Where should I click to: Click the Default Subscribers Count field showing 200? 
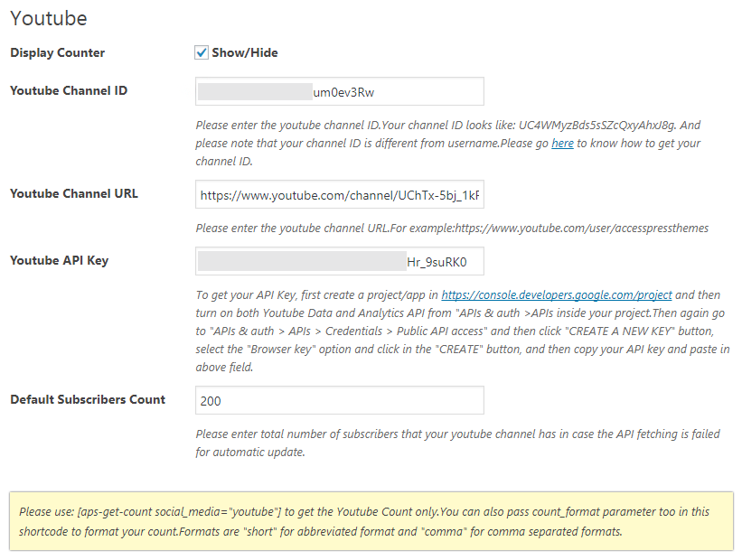tap(339, 400)
